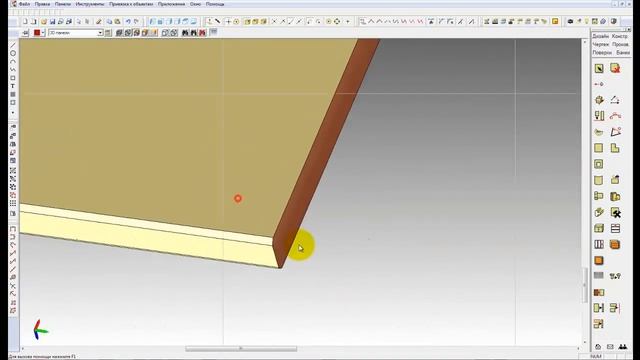Viewport: 640px width, 360px height.
Task: Open the Панели menu
Action: click(x=63, y=4)
